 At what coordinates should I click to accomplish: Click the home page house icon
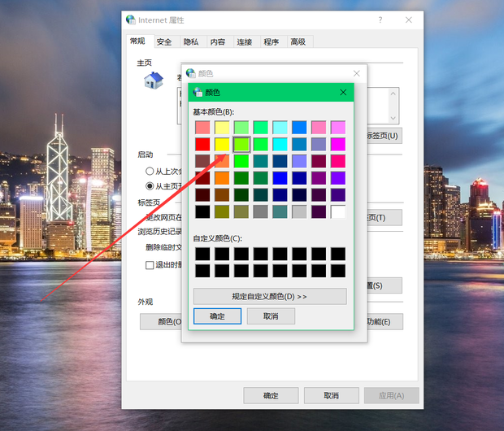click(x=154, y=81)
